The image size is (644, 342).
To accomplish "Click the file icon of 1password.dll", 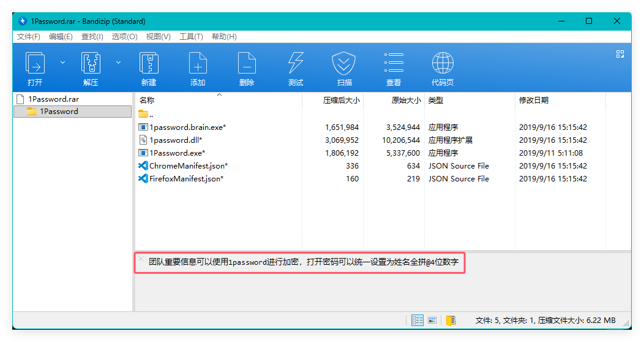I will click(x=143, y=140).
